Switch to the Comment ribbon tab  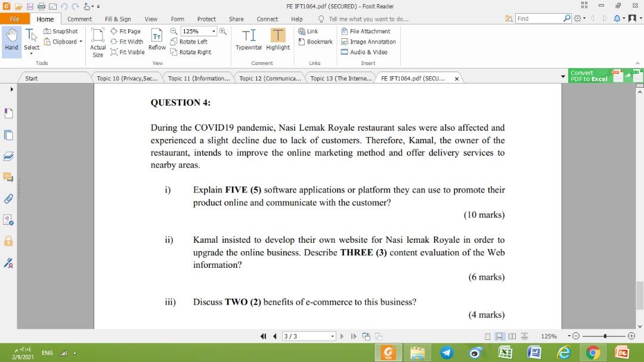pos(79,18)
